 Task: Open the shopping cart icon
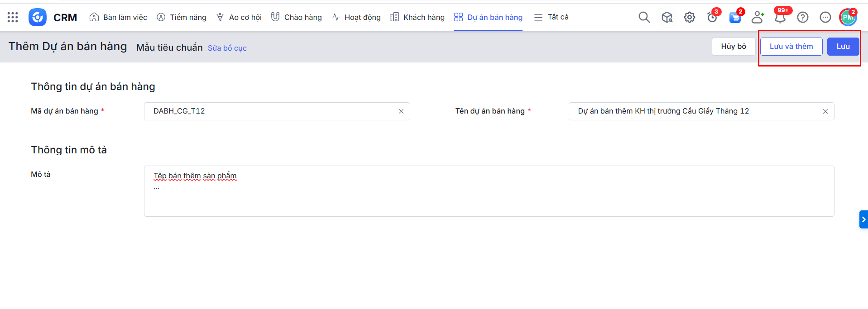(735, 18)
